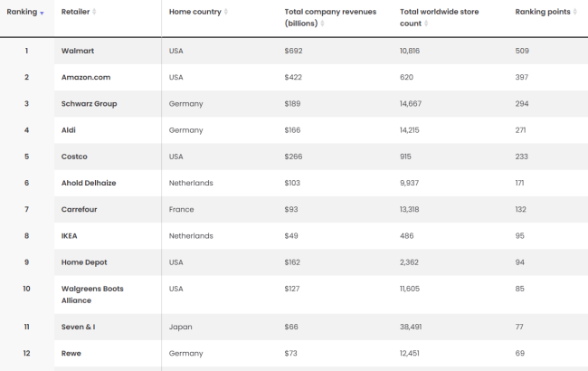Click the Costco retailer cell
This screenshot has width=588, height=371.
point(74,157)
